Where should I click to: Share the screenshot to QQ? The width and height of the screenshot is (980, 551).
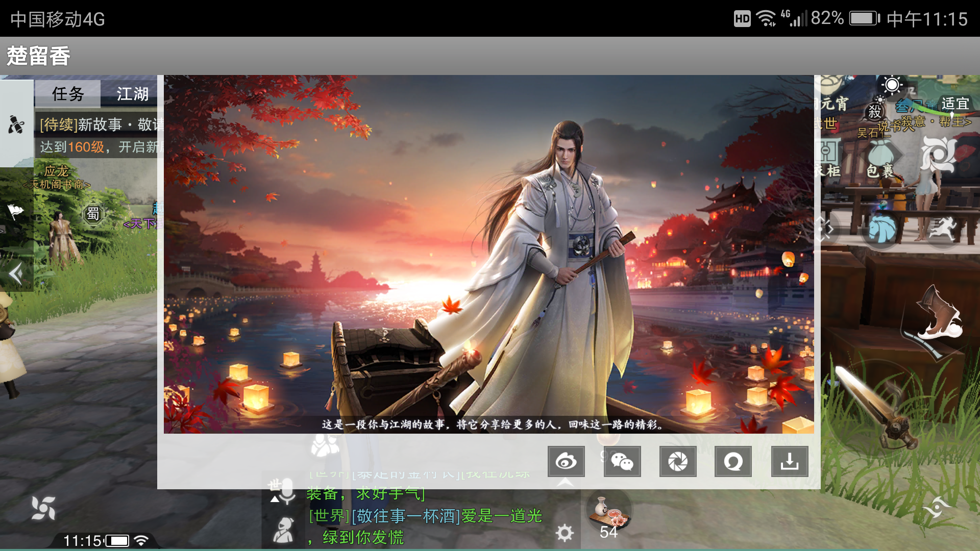click(733, 462)
